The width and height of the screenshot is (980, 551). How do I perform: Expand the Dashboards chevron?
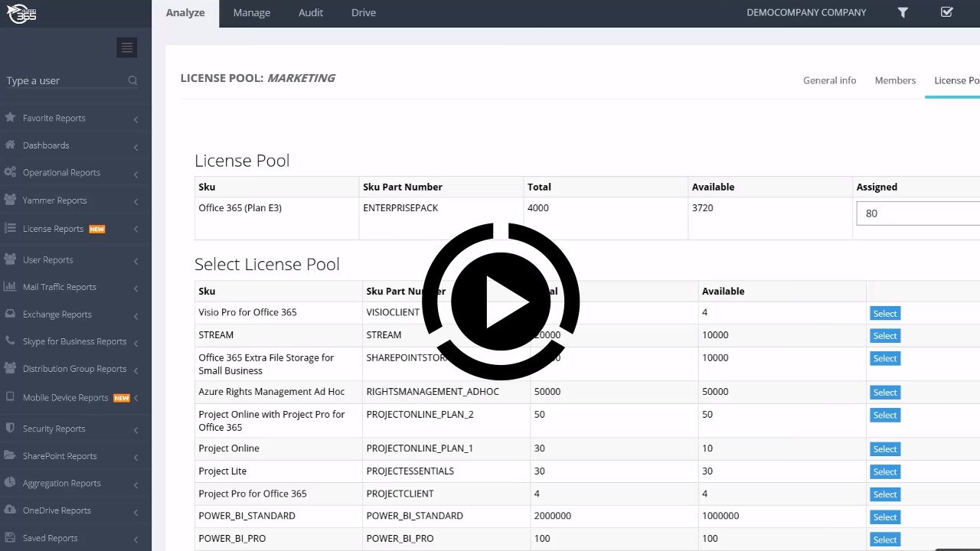[x=136, y=146]
